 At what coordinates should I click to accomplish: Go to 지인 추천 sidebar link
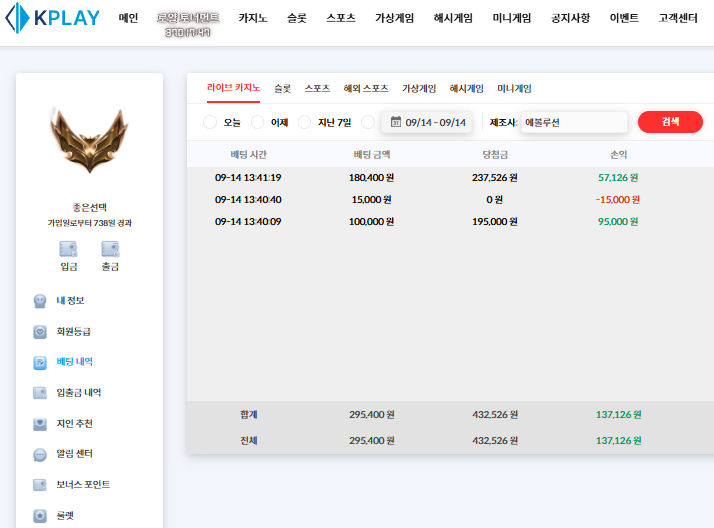tap(75, 424)
